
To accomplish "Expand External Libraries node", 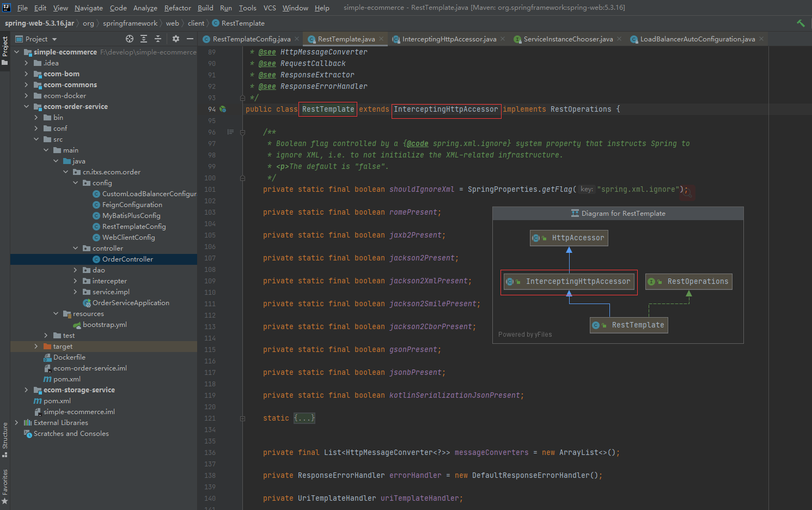I will click(x=16, y=422).
